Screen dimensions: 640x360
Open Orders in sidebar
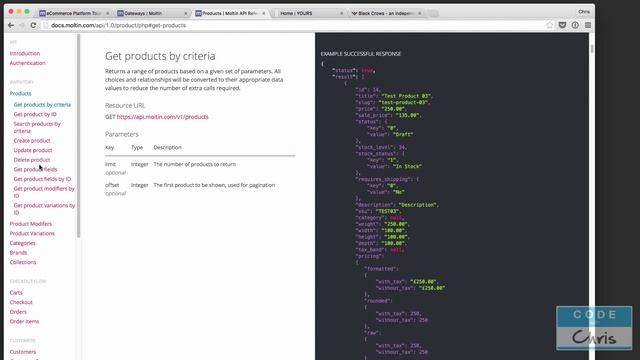[x=18, y=312]
